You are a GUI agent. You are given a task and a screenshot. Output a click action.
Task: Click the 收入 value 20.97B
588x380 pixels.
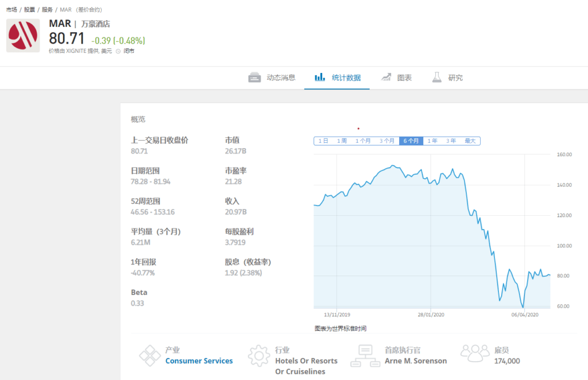click(236, 212)
